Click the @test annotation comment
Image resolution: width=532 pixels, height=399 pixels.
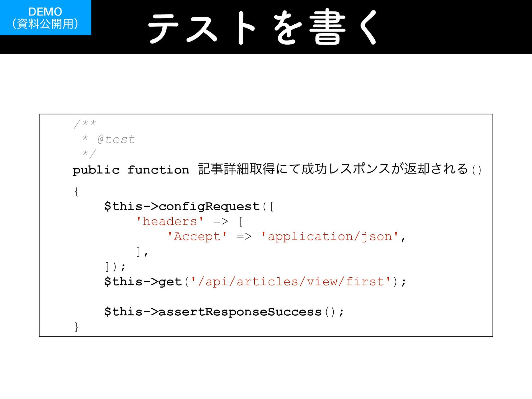(x=116, y=139)
